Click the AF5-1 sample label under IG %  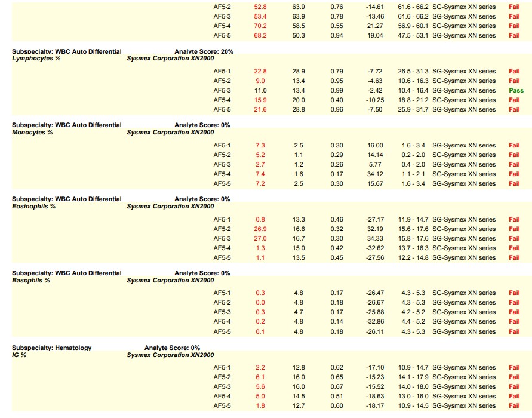(222, 367)
